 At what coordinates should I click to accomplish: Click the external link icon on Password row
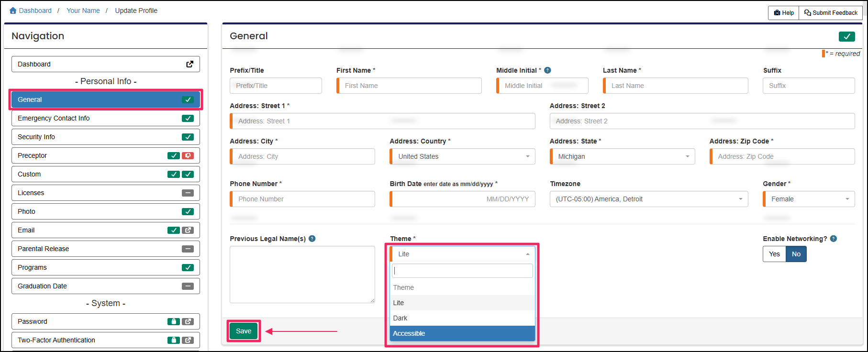[x=188, y=321]
